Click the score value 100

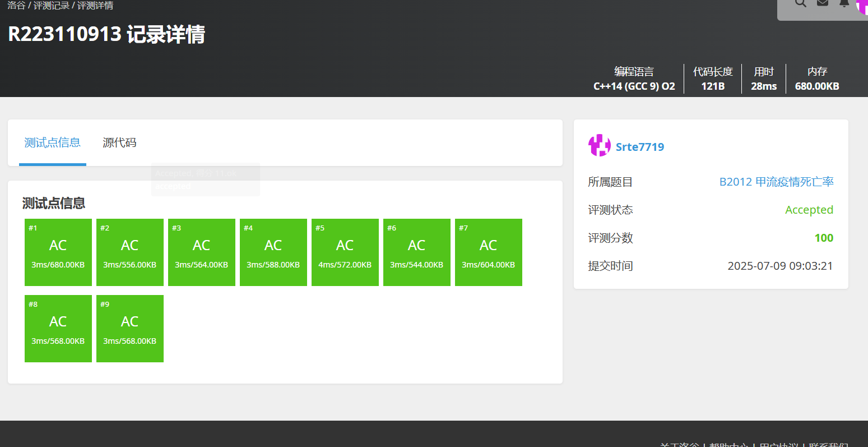[824, 238]
